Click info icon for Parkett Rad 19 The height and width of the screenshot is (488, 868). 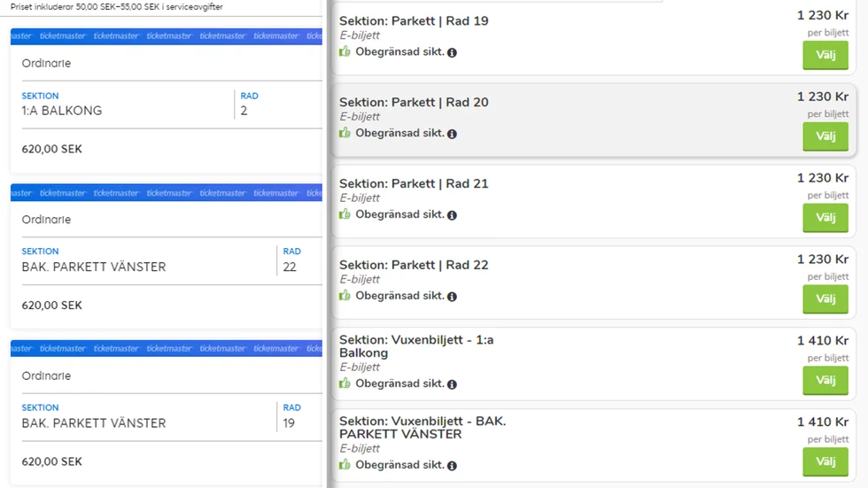click(453, 52)
